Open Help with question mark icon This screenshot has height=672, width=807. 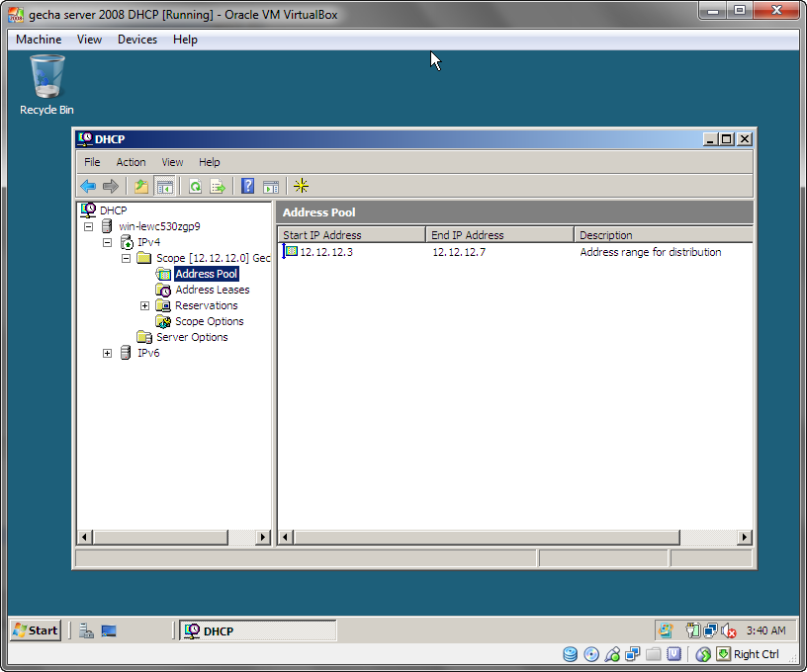coord(247,186)
